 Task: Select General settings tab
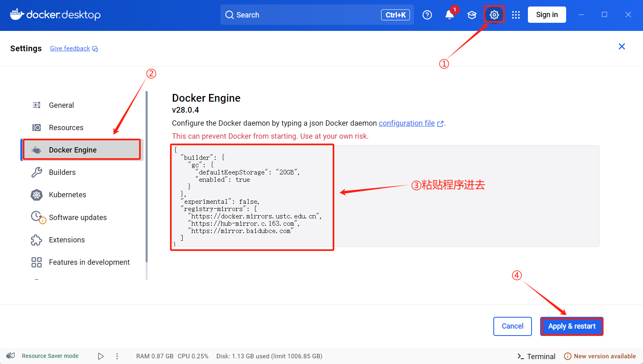(x=83, y=105)
